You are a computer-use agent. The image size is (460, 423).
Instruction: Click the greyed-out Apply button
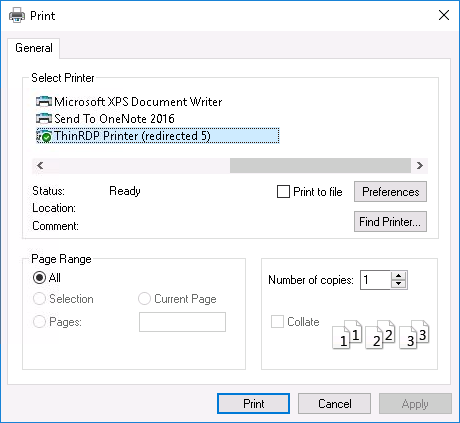(x=415, y=404)
